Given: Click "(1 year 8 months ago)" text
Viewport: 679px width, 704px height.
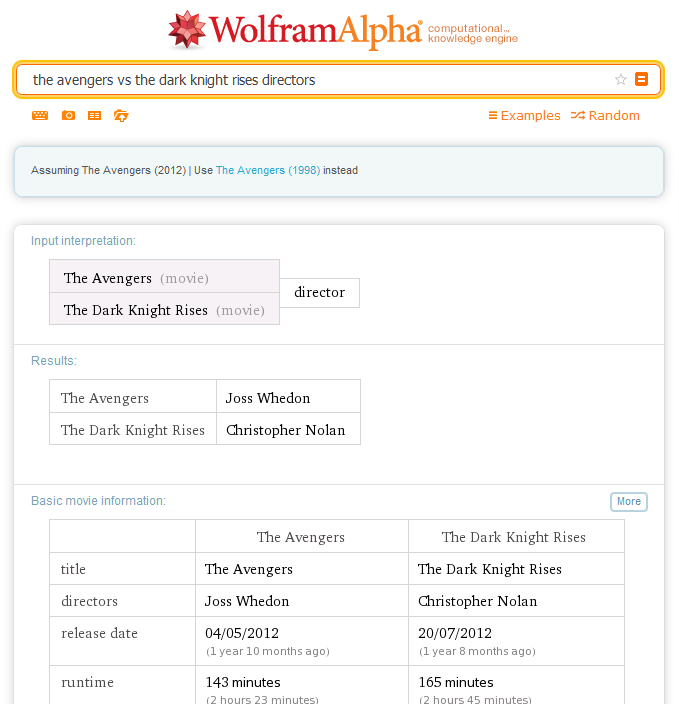Looking at the screenshot, I should (477, 651).
